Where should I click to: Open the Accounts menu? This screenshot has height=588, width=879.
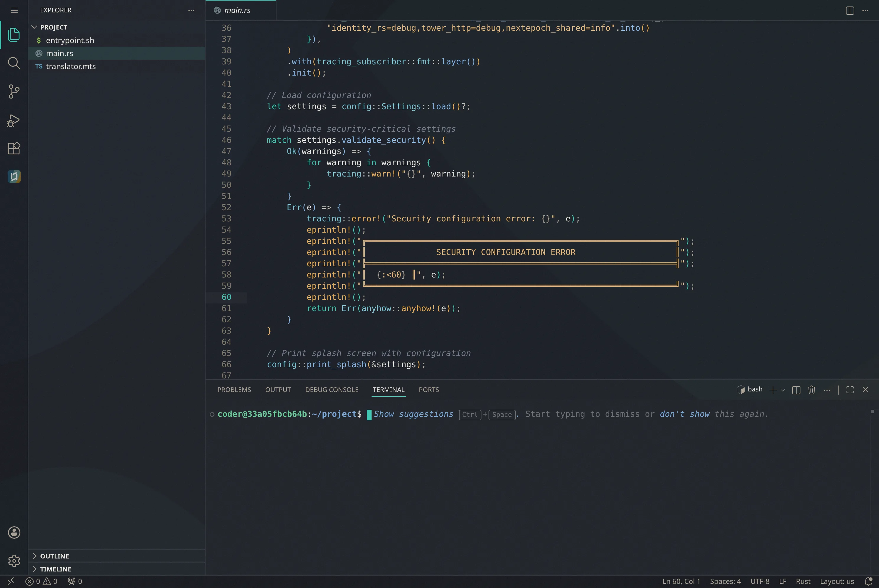[x=14, y=532]
